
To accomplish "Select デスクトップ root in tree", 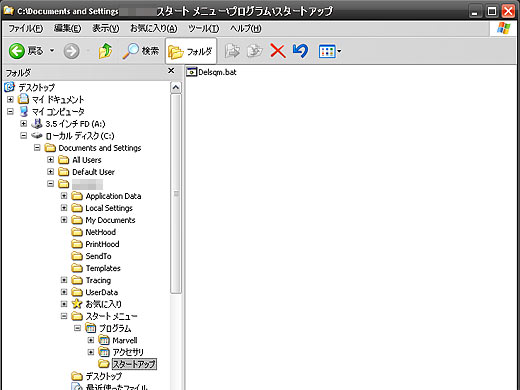I will [x=37, y=87].
